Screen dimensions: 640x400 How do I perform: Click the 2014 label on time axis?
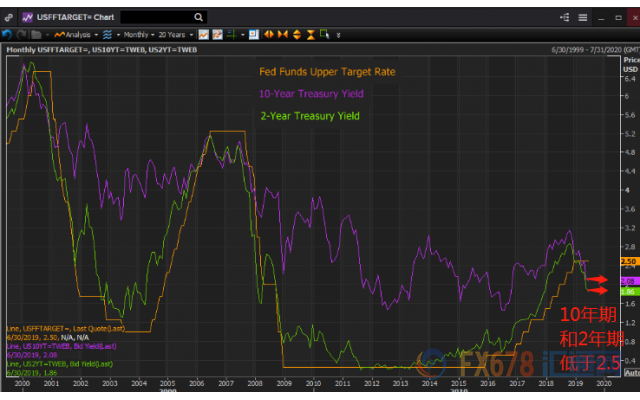(x=430, y=383)
